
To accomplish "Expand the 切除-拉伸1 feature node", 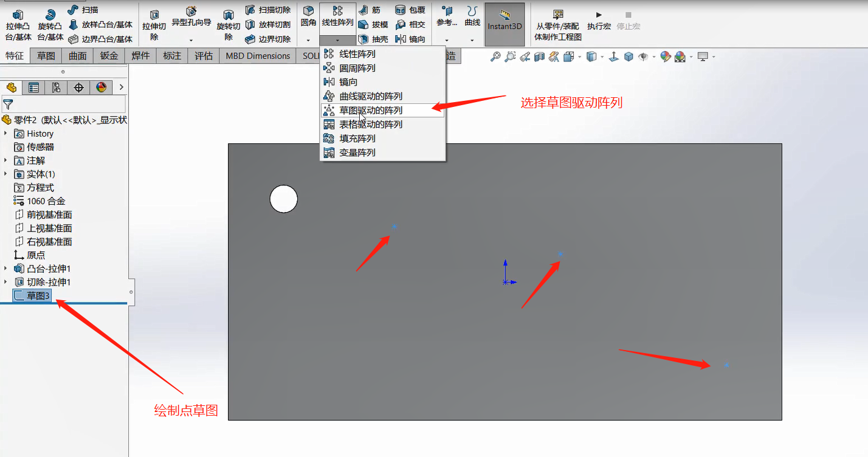I will tap(5, 282).
